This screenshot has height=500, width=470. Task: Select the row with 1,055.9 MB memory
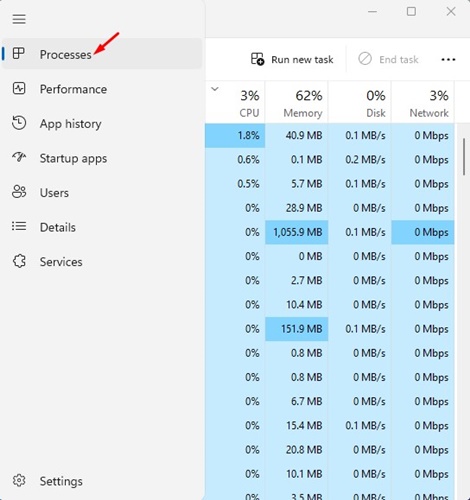coord(329,232)
